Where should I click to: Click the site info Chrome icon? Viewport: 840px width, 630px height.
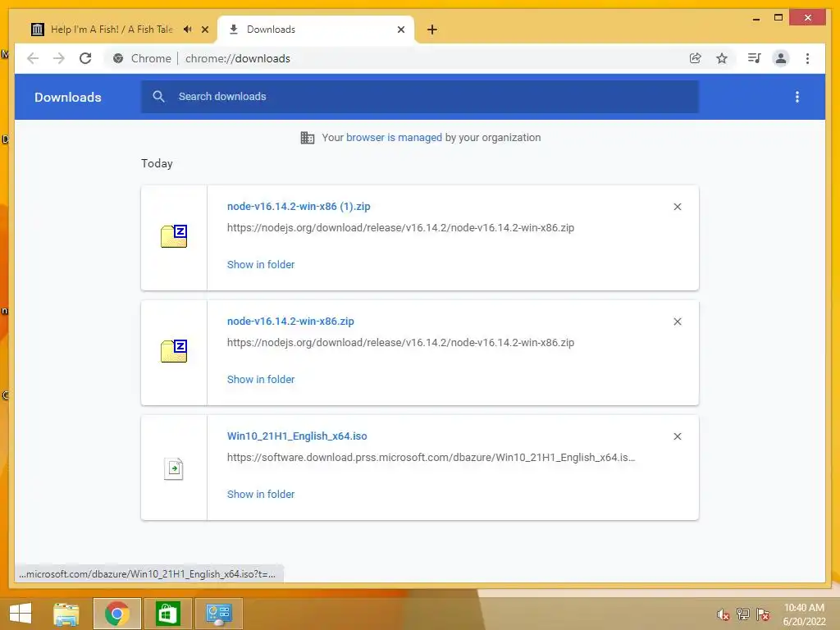click(118, 58)
